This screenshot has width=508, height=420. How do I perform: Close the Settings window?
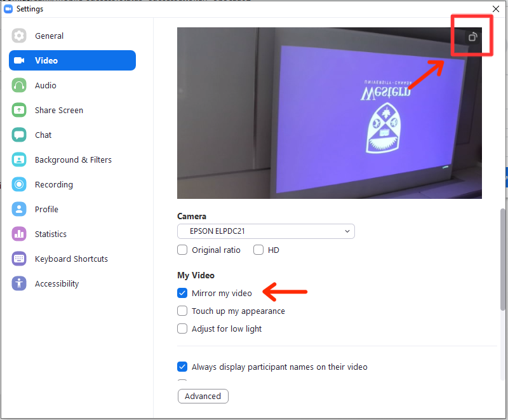(x=496, y=9)
